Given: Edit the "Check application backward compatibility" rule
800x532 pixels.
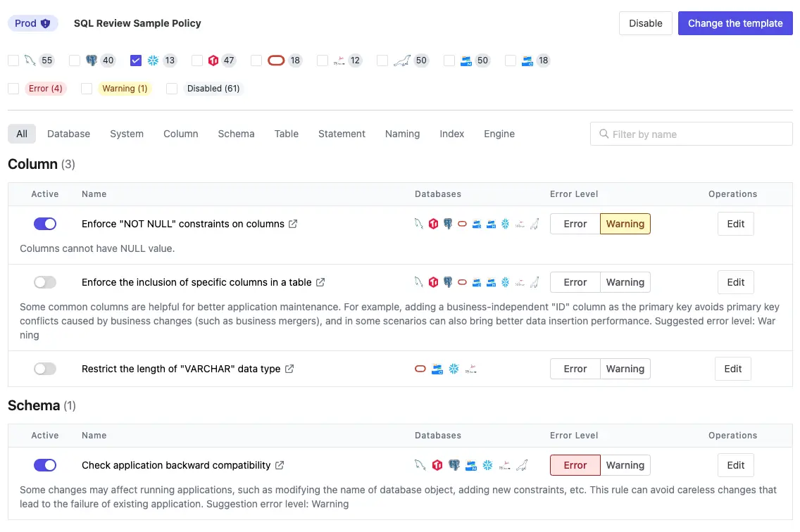Looking at the screenshot, I should (735, 464).
